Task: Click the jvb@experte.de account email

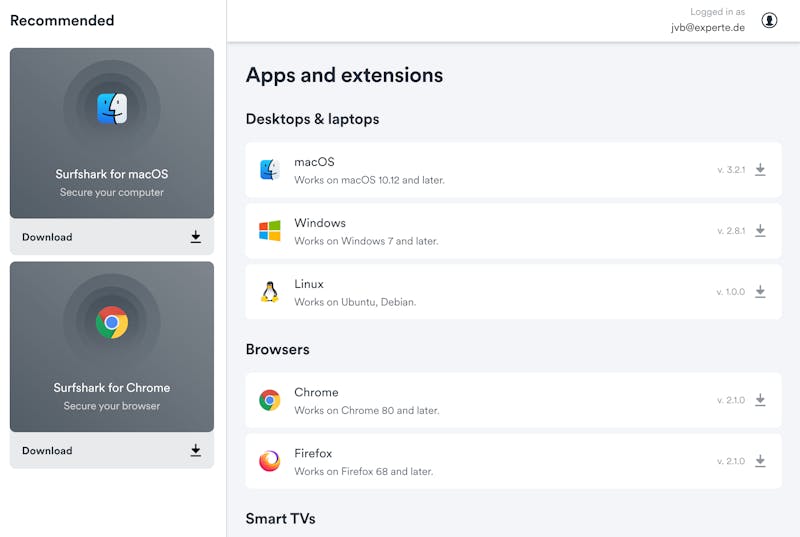Action: tap(708, 28)
